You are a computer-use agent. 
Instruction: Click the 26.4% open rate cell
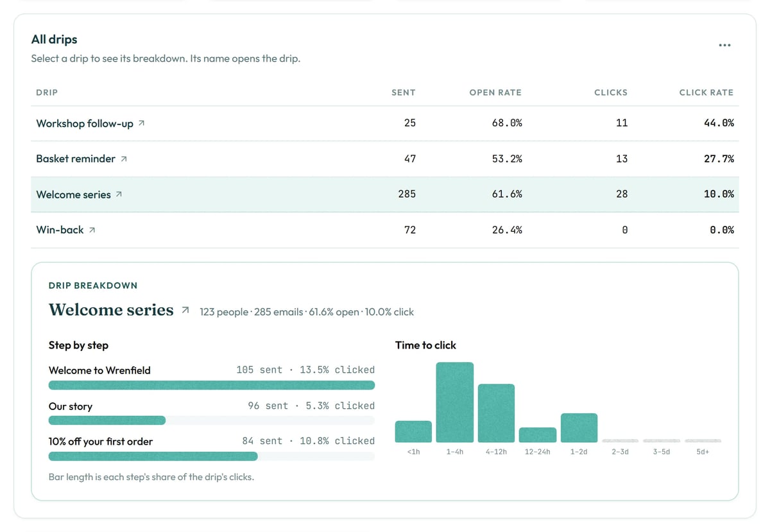(x=507, y=230)
